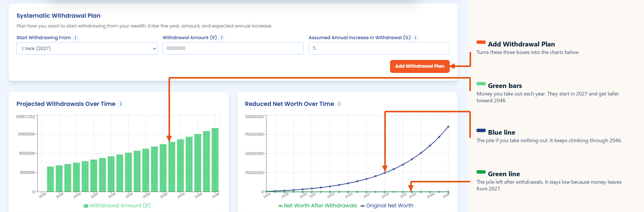Select the 2046 green bar in withdrawals chart
644x212 pixels.
click(x=215, y=160)
